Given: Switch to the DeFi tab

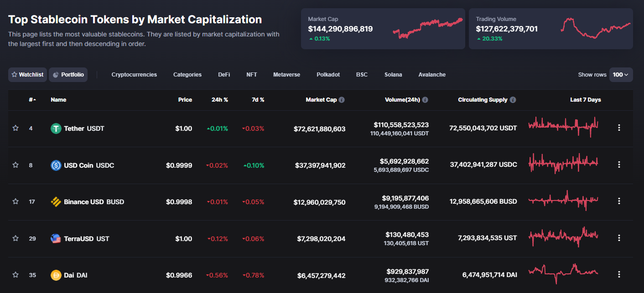Looking at the screenshot, I should click(x=224, y=75).
